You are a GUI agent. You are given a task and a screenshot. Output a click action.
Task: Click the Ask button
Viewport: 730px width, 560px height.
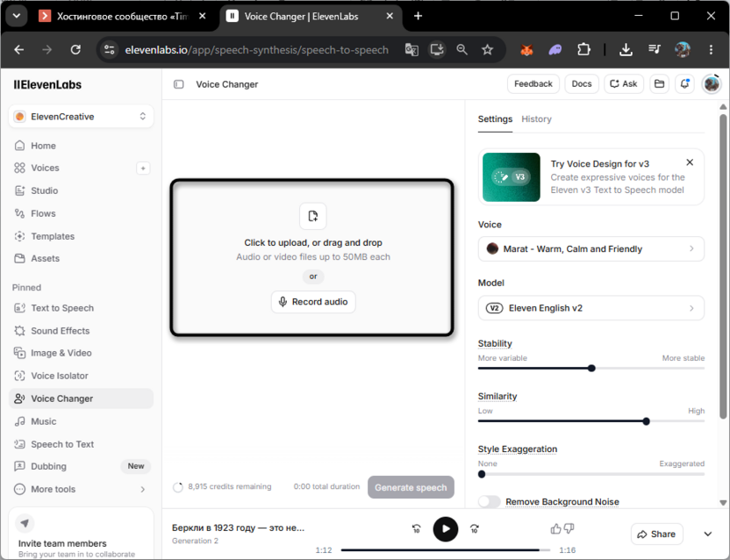click(x=623, y=84)
